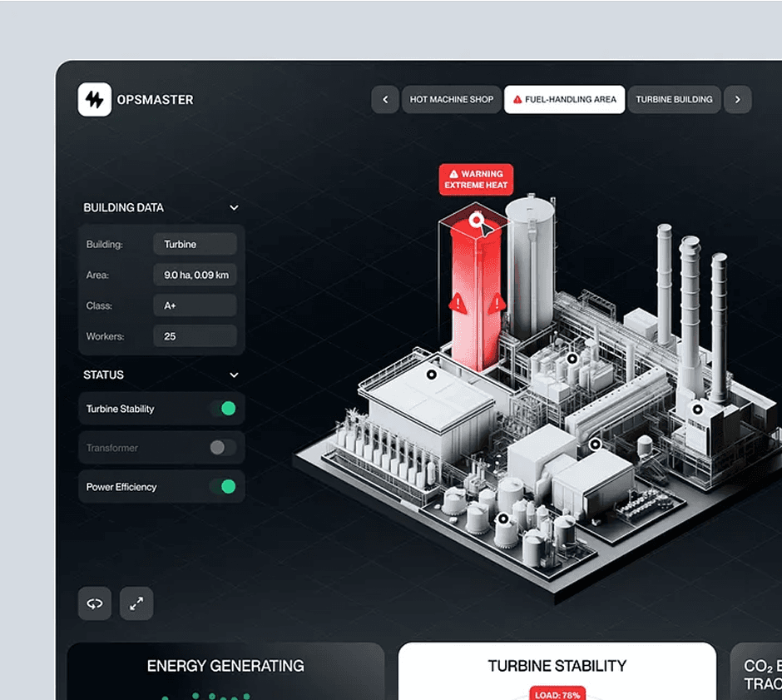Select the map marker on the red tower
This screenshot has width=782, height=700.
[x=477, y=220]
